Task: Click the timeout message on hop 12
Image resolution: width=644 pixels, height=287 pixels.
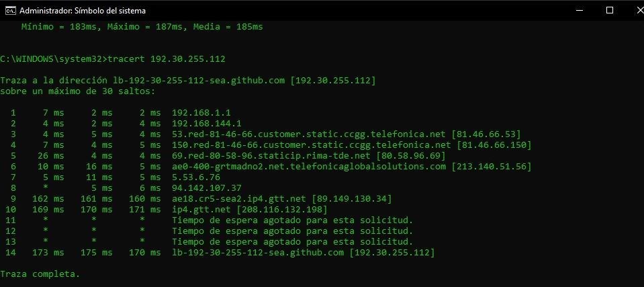Action: click(x=292, y=231)
